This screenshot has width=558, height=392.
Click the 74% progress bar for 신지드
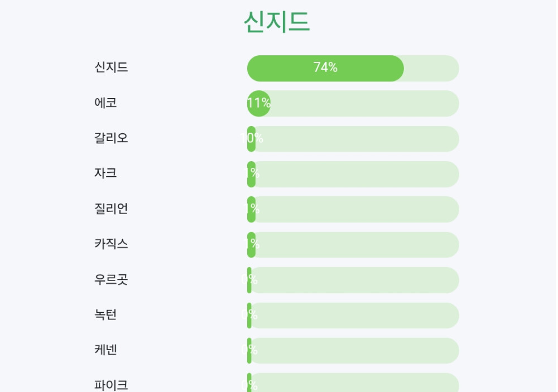[x=353, y=68]
